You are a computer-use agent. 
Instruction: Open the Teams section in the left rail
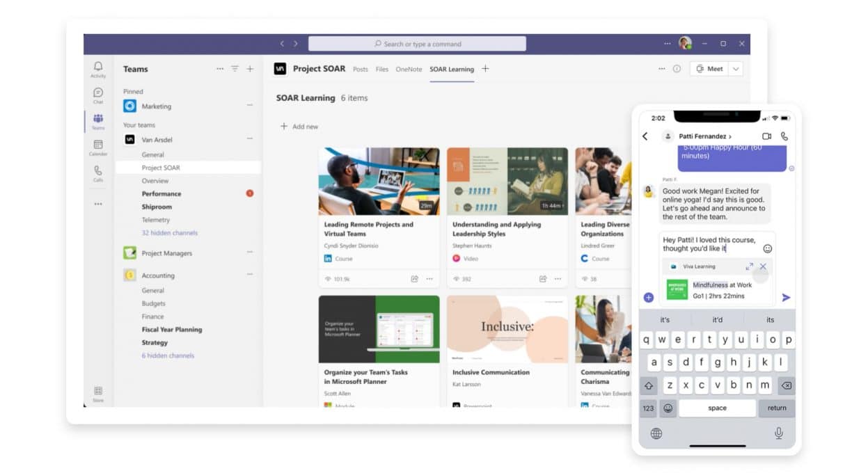pos(98,121)
